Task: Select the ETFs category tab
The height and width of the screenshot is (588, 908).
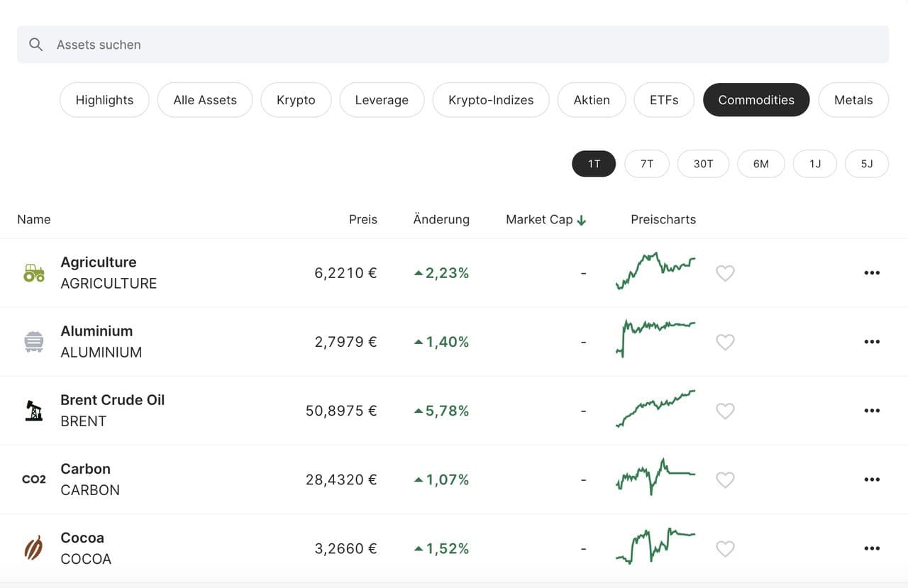Action: click(x=664, y=100)
